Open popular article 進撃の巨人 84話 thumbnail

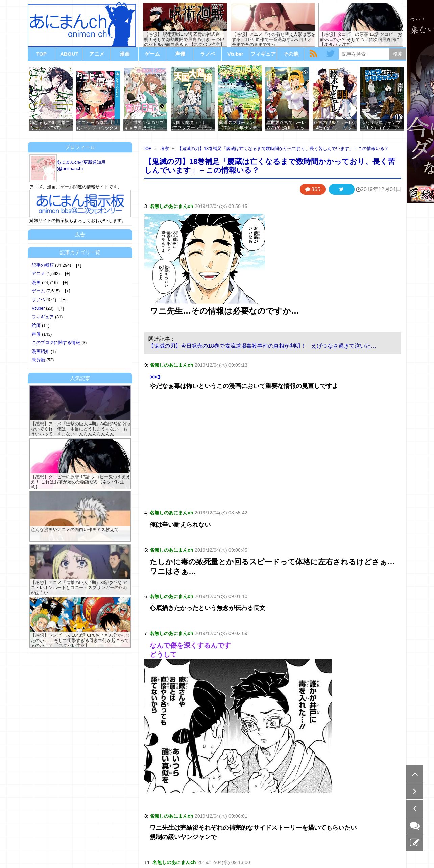click(x=80, y=411)
